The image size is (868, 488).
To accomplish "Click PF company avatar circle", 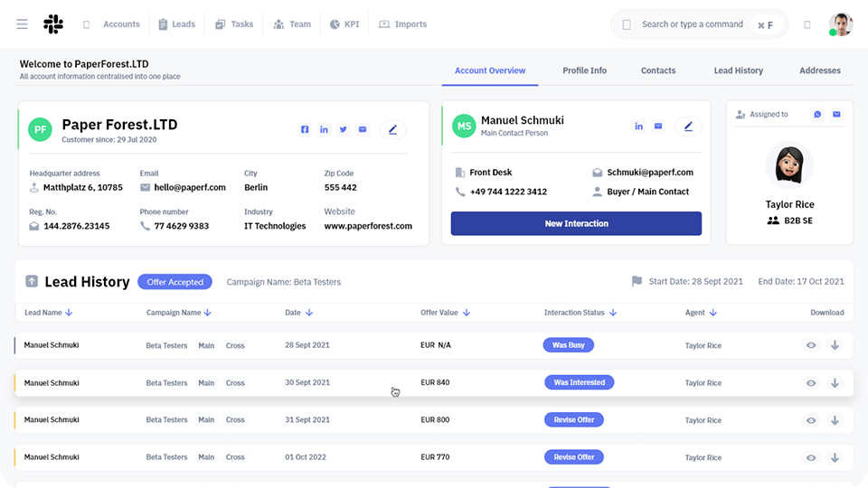I will (41, 129).
